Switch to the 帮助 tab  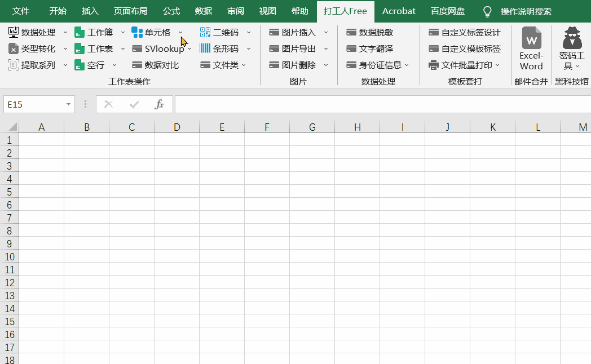tap(300, 11)
